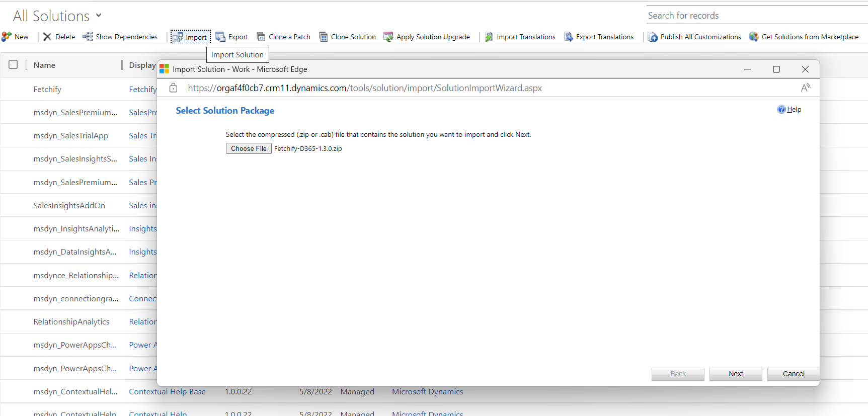The height and width of the screenshot is (416, 868).
Task: Open the All Solutions view dropdown
Action: [99, 16]
